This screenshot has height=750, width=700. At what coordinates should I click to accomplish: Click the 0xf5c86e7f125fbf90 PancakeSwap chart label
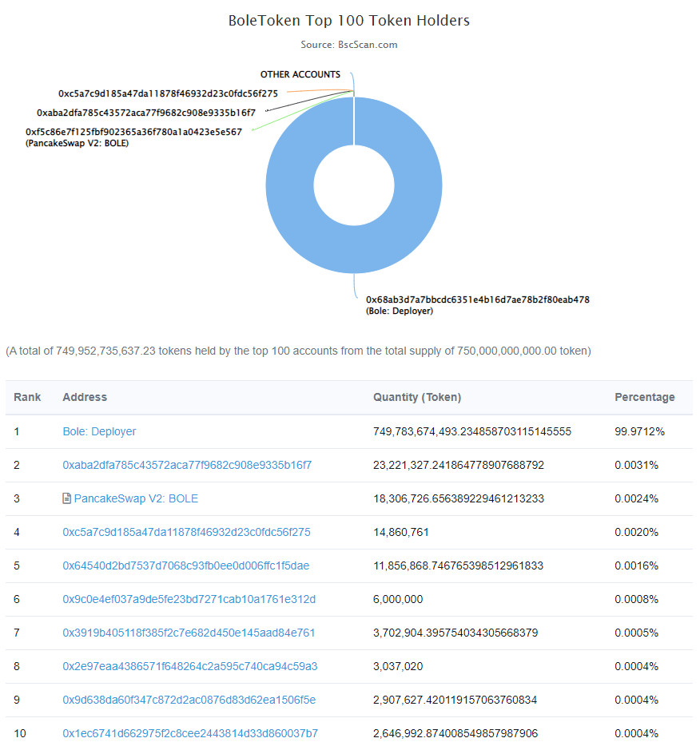click(134, 137)
